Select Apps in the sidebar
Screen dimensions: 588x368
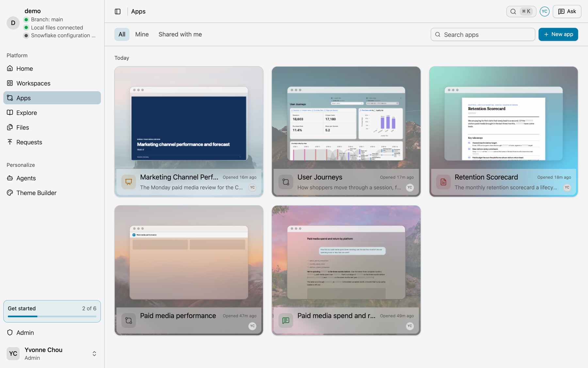click(x=52, y=98)
